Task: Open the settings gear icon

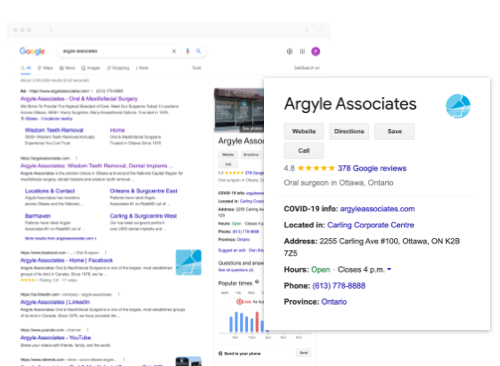Action: pos(290,51)
